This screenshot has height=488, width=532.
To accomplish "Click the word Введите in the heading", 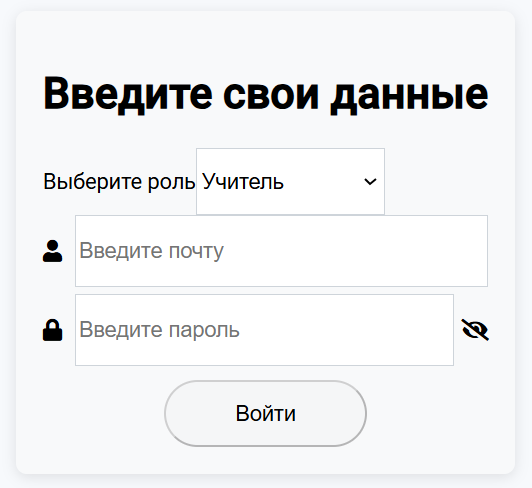I will 128,94.
